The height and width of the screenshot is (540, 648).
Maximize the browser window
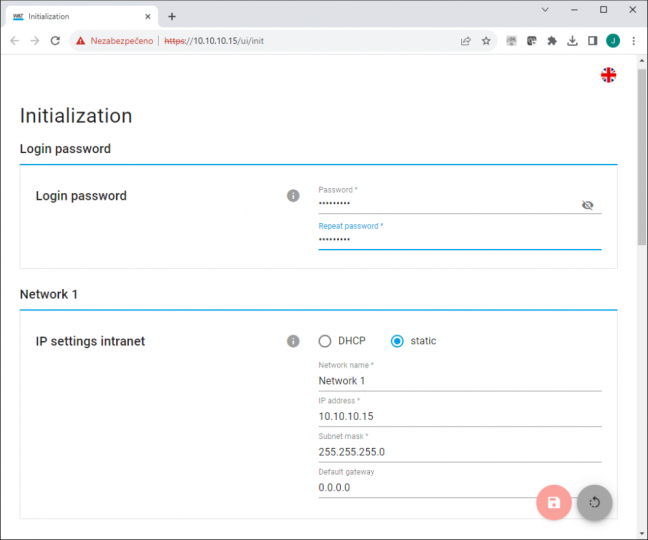pos(603,10)
